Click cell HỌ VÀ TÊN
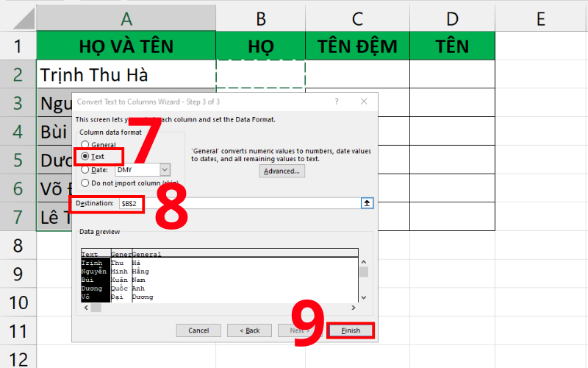588x368 pixels. tap(126, 46)
